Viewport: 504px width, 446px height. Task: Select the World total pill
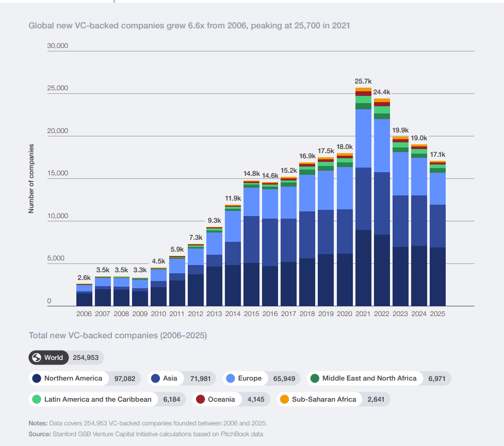click(66, 357)
